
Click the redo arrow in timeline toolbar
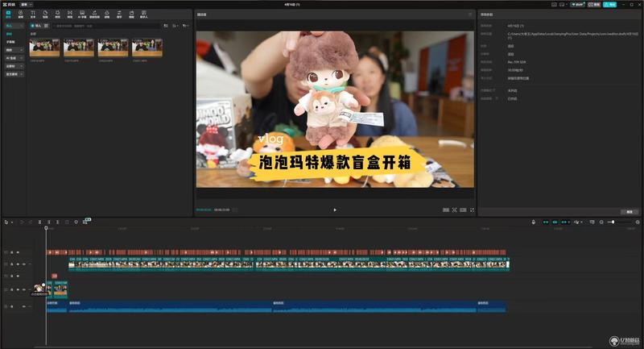click(x=30, y=222)
